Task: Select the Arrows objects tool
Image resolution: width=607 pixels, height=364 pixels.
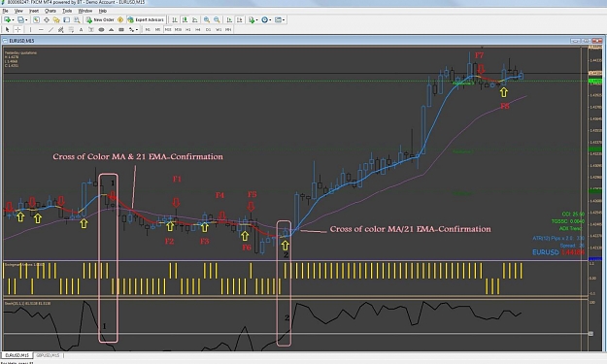Action: click(x=132, y=29)
